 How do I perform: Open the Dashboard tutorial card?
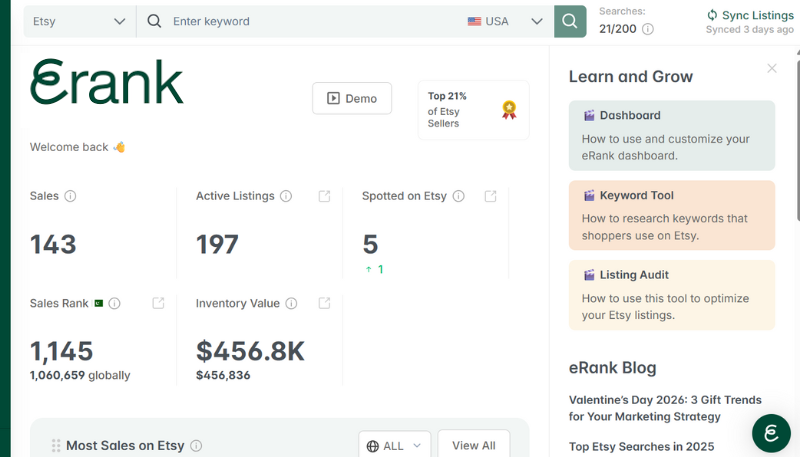[672, 135]
